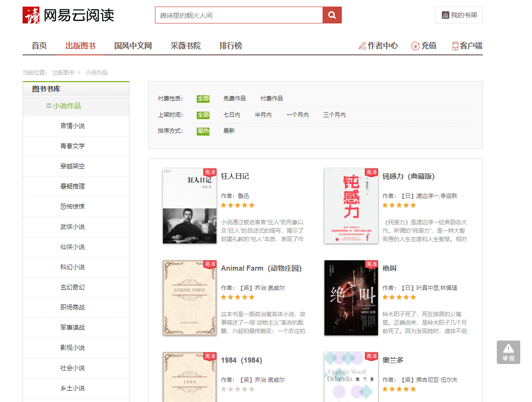The height and width of the screenshot is (402, 532).
Task: Click the 举报 report warning icon
Action: pos(508,352)
